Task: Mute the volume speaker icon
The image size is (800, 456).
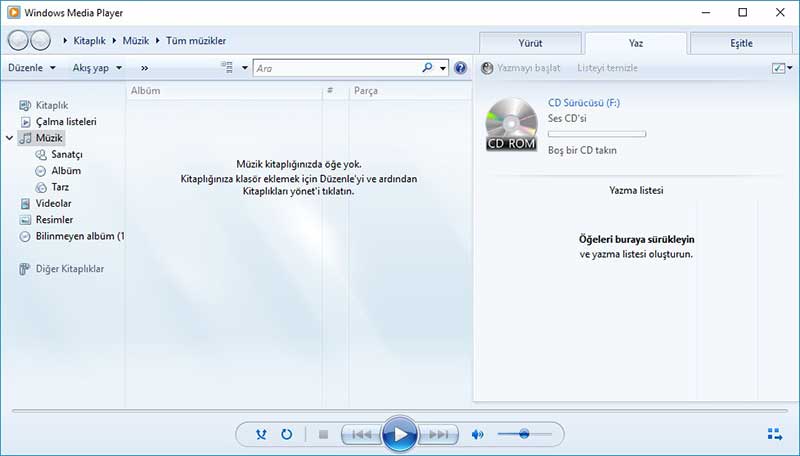Action: pyautogui.click(x=478, y=435)
